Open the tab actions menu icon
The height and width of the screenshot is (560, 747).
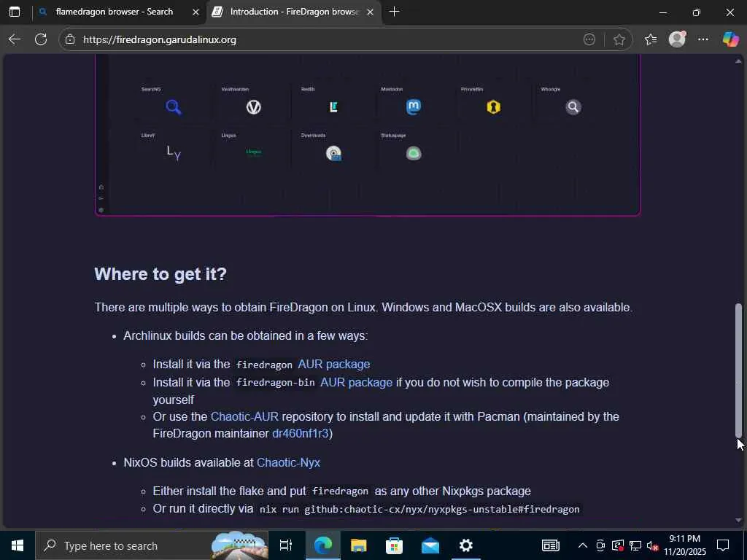coord(15,12)
